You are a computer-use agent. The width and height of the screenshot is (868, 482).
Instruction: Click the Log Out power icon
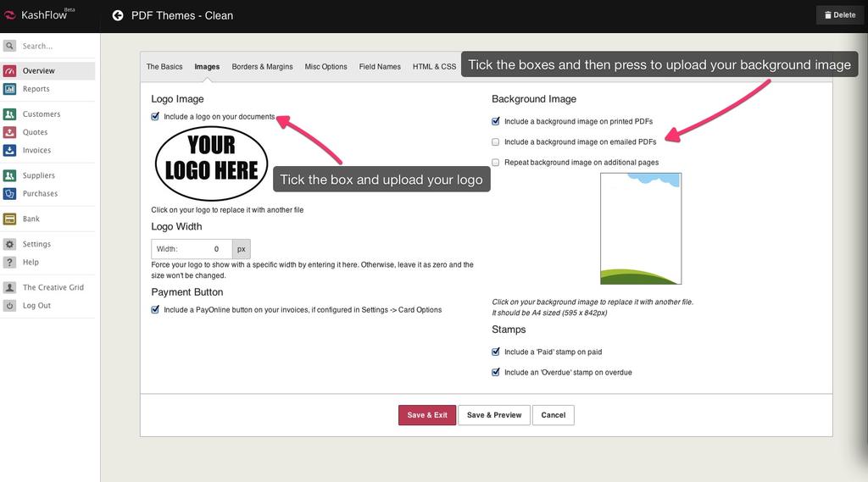click(x=10, y=305)
